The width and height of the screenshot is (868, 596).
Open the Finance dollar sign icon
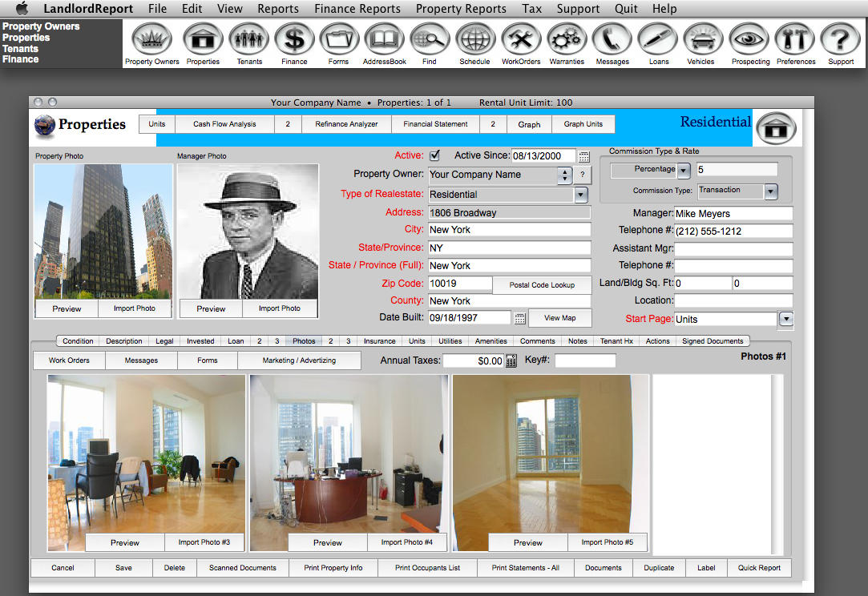pos(294,39)
